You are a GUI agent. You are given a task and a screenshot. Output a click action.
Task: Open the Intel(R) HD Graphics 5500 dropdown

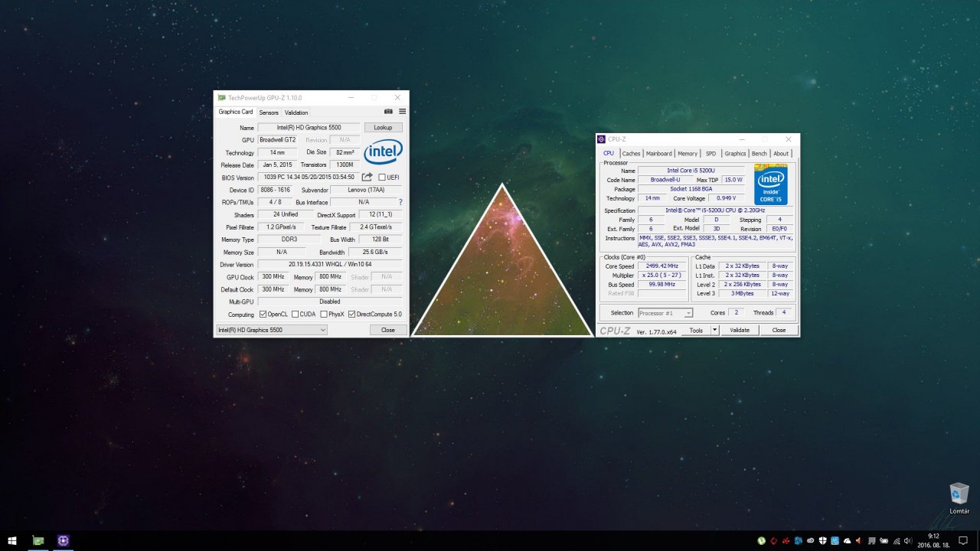click(271, 330)
